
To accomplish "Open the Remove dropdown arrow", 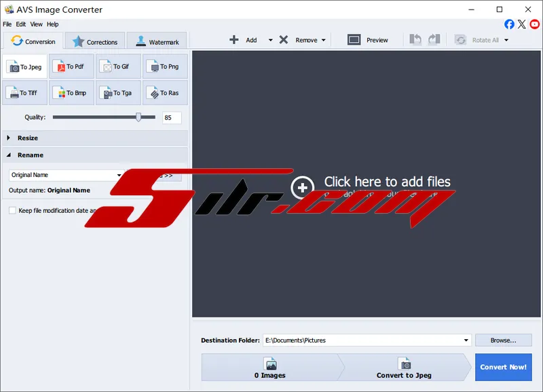I will tap(324, 40).
